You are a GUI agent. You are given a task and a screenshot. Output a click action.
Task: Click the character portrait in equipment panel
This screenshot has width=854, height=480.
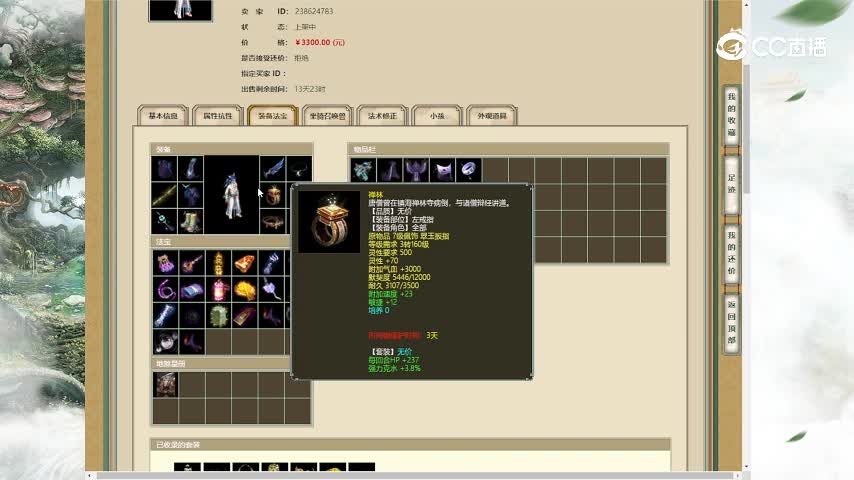(231, 195)
